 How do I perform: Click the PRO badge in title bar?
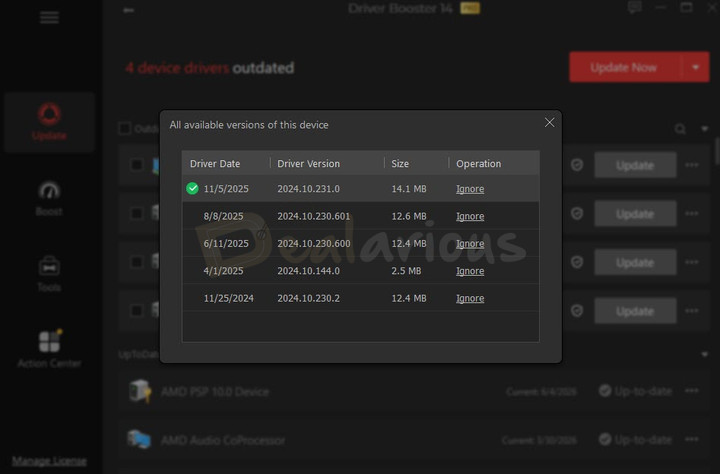point(470,8)
